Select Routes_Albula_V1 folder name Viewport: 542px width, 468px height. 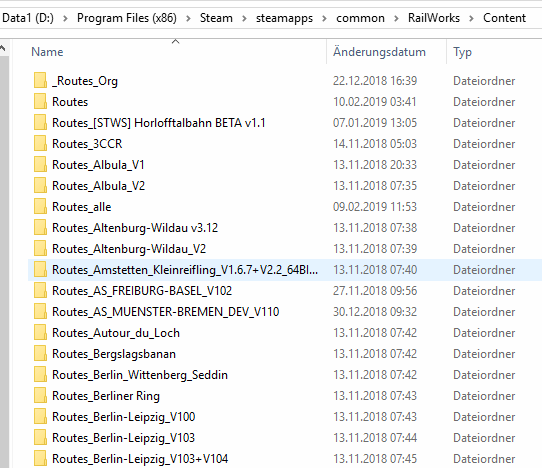(x=98, y=165)
